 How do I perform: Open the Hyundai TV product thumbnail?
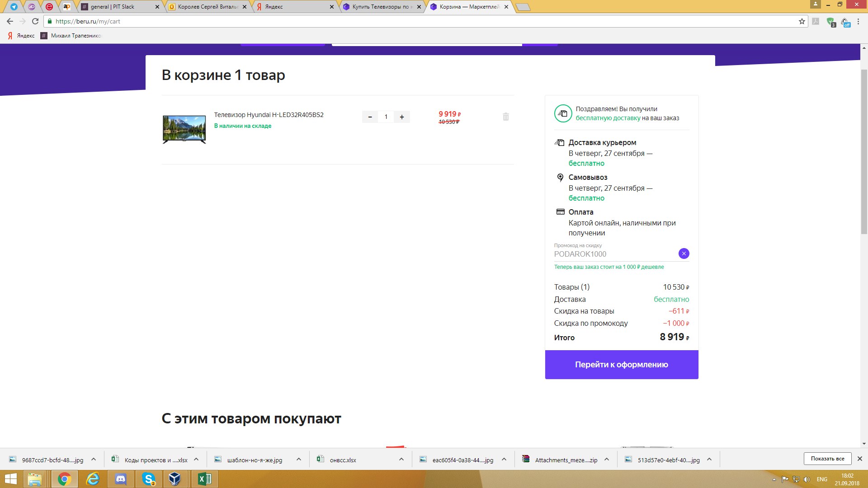click(x=184, y=129)
